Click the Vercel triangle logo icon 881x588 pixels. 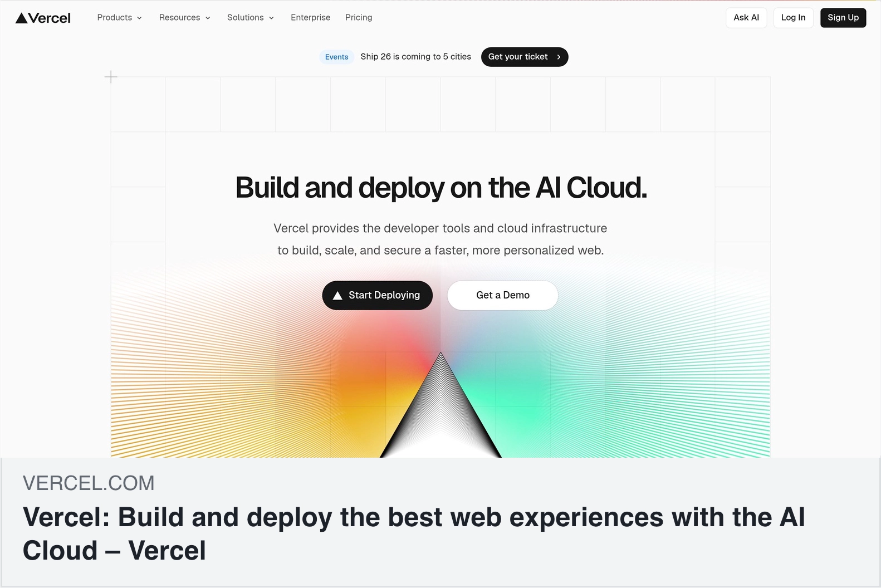22,18
